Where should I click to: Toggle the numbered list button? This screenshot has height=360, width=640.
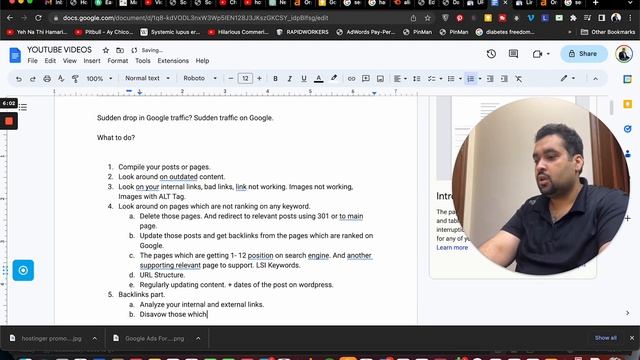tap(471, 79)
